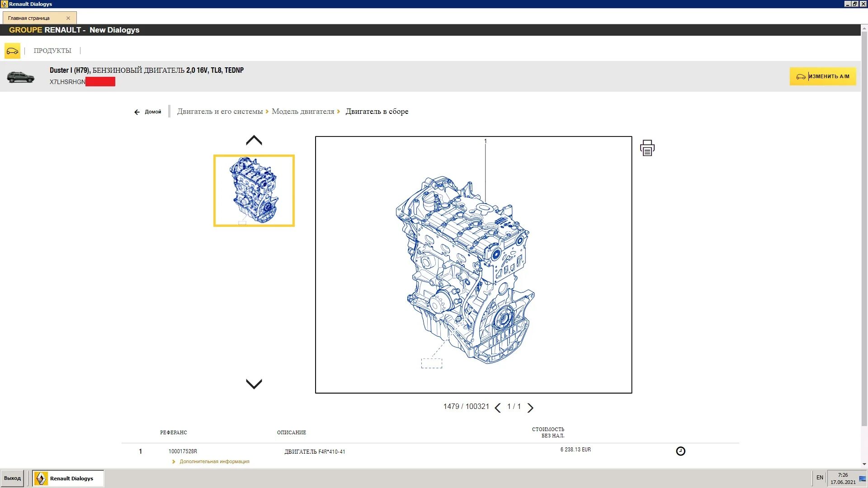Open Двигатель и его системы breadcrumb
This screenshot has height=488, width=868.
[220, 111]
